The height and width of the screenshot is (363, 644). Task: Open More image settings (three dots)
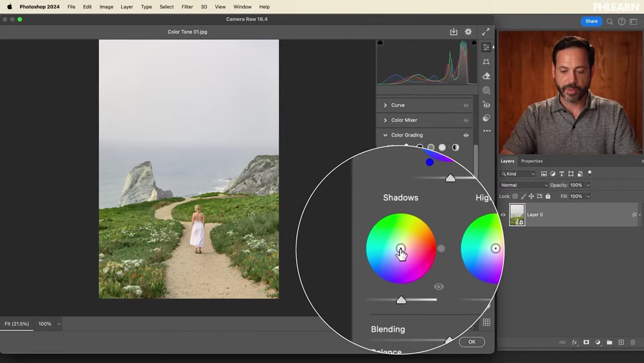coord(486,130)
